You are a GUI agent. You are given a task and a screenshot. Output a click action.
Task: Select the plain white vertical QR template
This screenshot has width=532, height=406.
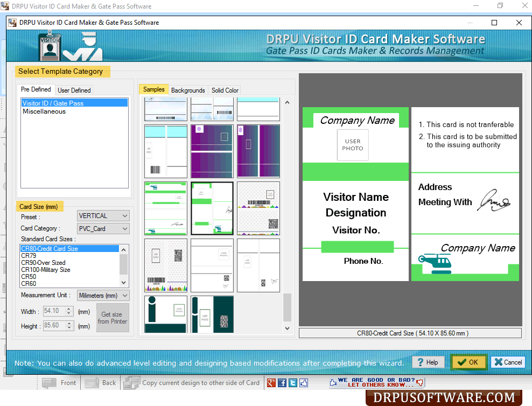[x=258, y=265]
